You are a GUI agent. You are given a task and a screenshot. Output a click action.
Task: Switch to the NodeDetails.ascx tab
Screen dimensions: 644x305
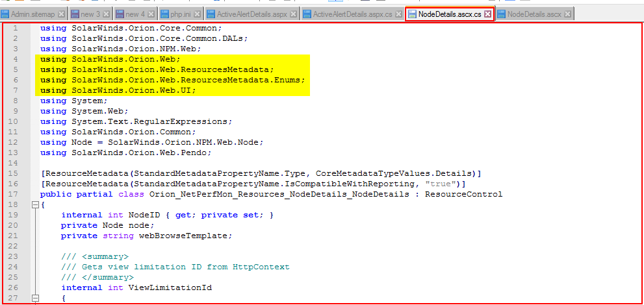pos(534,14)
